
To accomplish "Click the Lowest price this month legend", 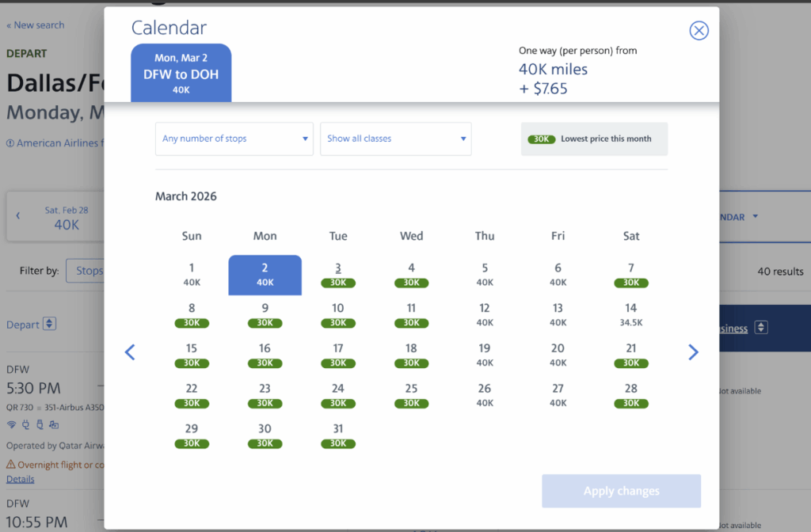I will click(594, 139).
